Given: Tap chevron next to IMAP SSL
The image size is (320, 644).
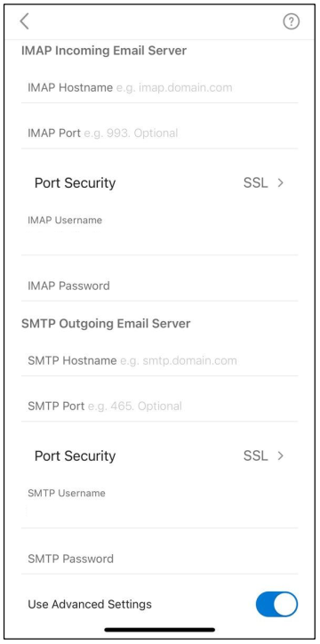Looking at the screenshot, I should pyautogui.click(x=281, y=182).
